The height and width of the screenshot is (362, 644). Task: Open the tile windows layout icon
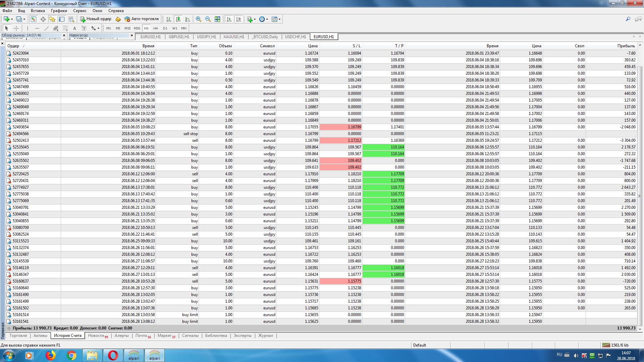[x=217, y=19]
